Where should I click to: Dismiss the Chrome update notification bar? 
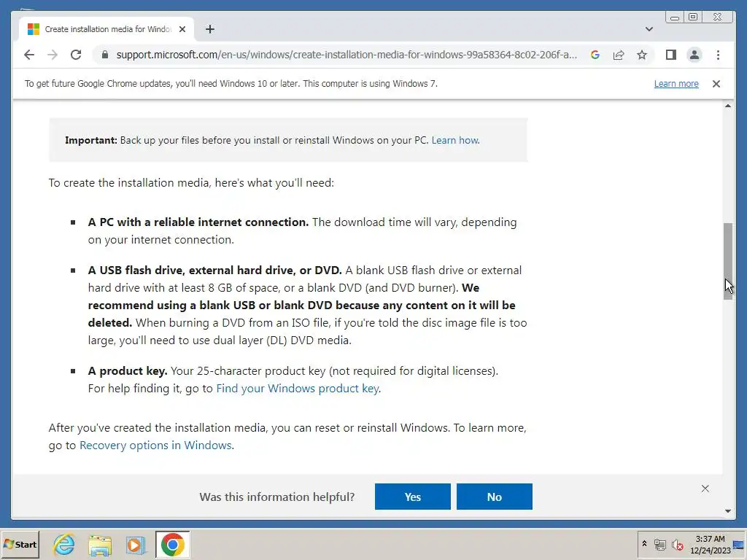[x=716, y=84]
